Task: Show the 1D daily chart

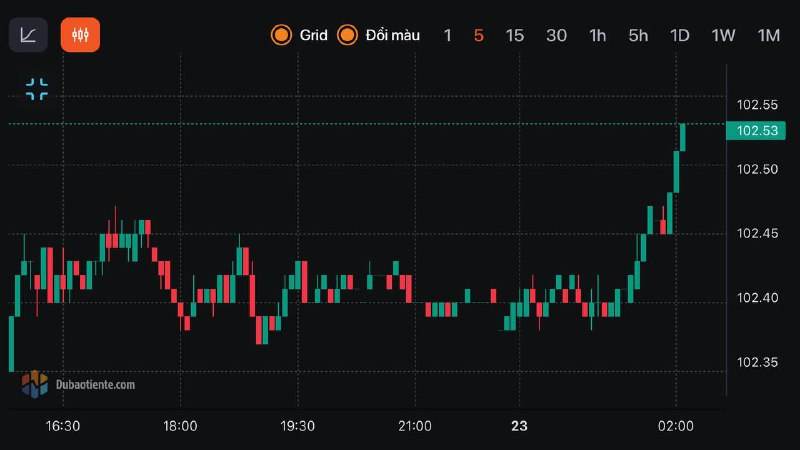Action: [680, 35]
